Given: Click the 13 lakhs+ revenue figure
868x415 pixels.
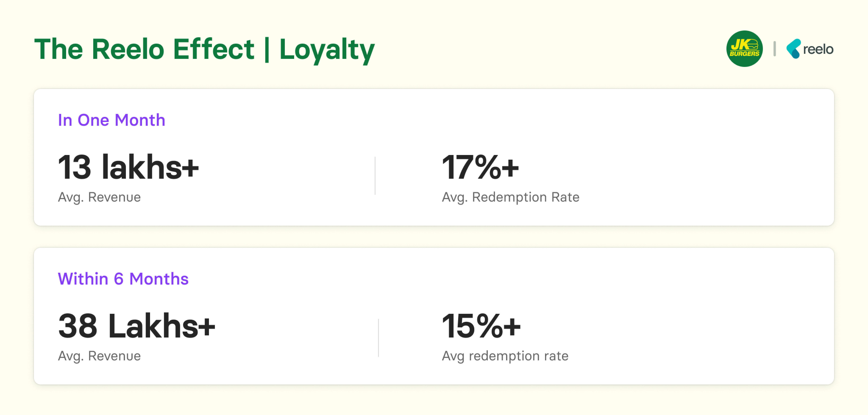Looking at the screenshot, I should pos(128,167).
